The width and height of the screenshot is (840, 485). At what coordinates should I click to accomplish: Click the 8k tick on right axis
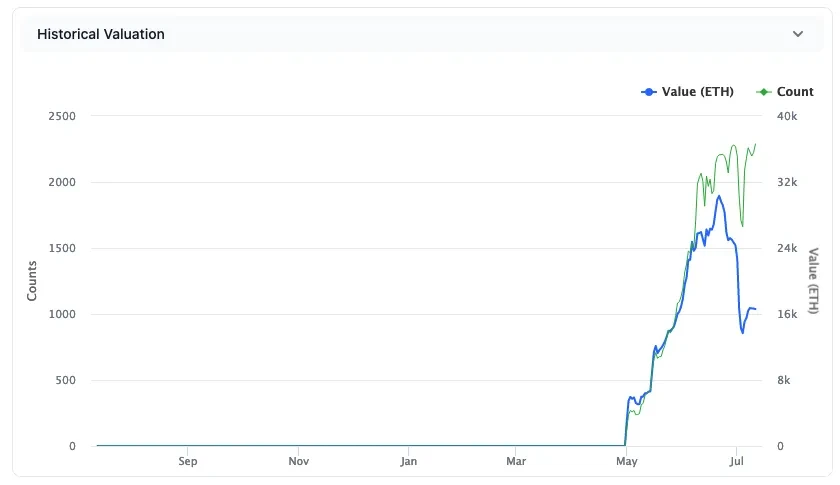pyautogui.click(x=785, y=380)
